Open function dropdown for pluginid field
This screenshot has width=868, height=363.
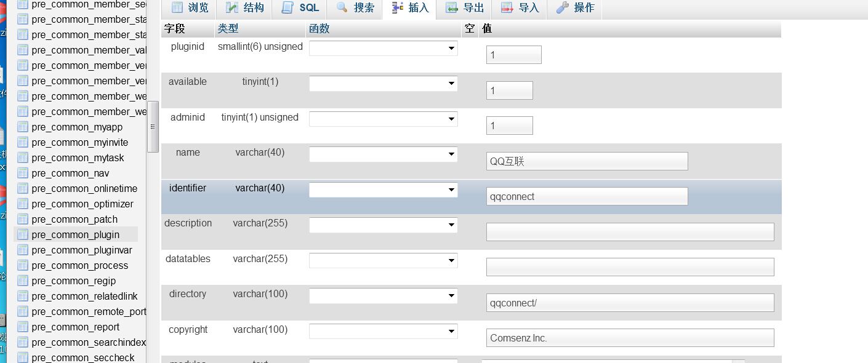point(383,48)
